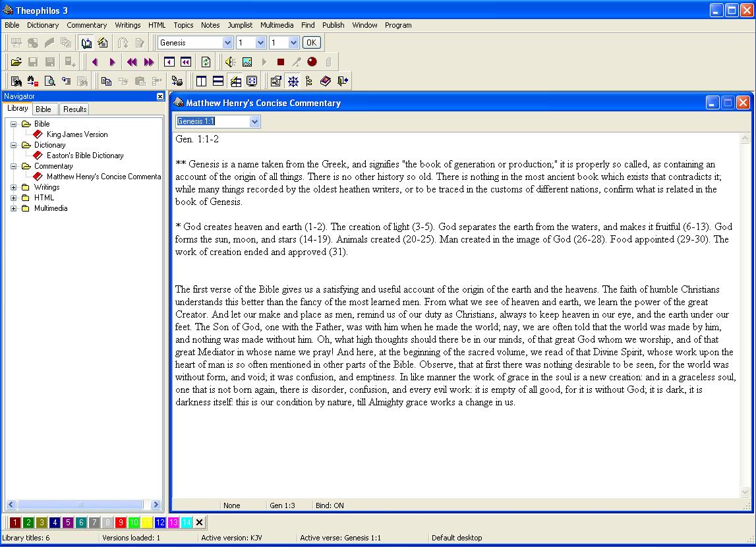Open the Publish menu
Viewport: 756px width, 547px height.
pos(333,25)
